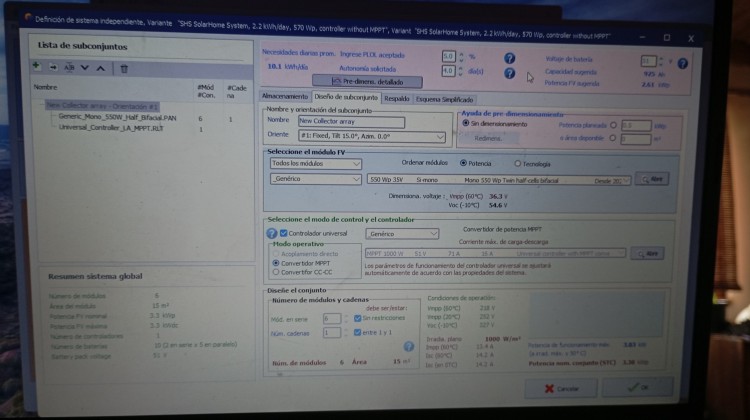
Task: Click the Nombre subarray name field
Action: 351,122
